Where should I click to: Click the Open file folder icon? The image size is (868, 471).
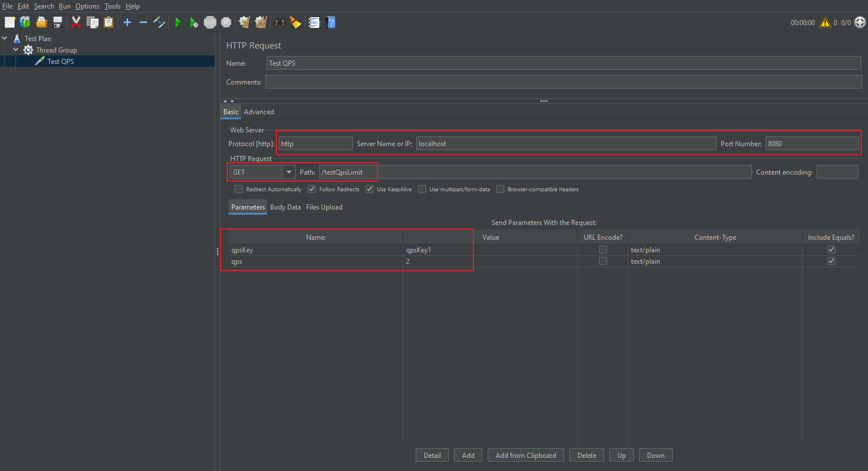(41, 22)
